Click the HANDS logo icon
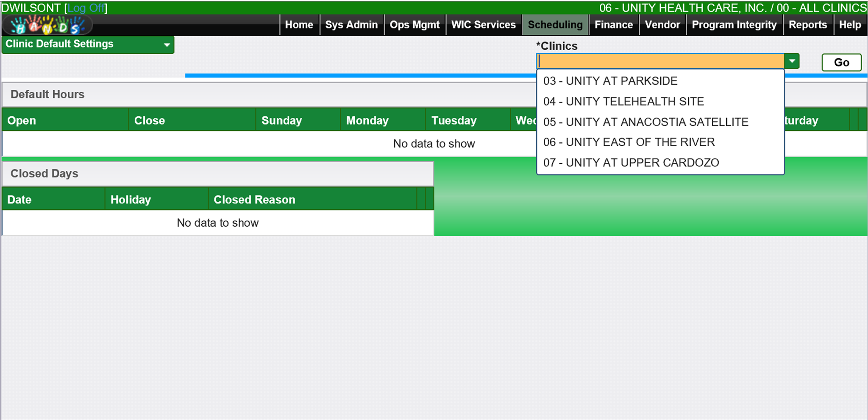The height and width of the screenshot is (420, 868). pyautogui.click(x=47, y=25)
